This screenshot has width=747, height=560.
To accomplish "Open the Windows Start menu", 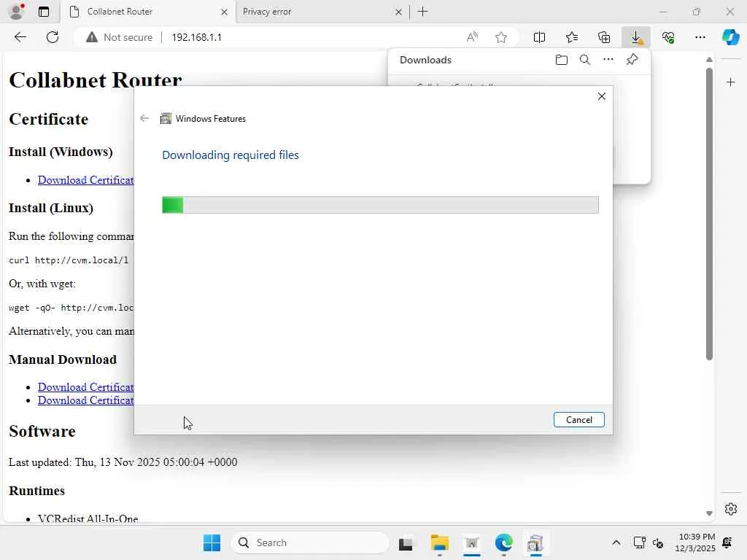I will (x=212, y=542).
